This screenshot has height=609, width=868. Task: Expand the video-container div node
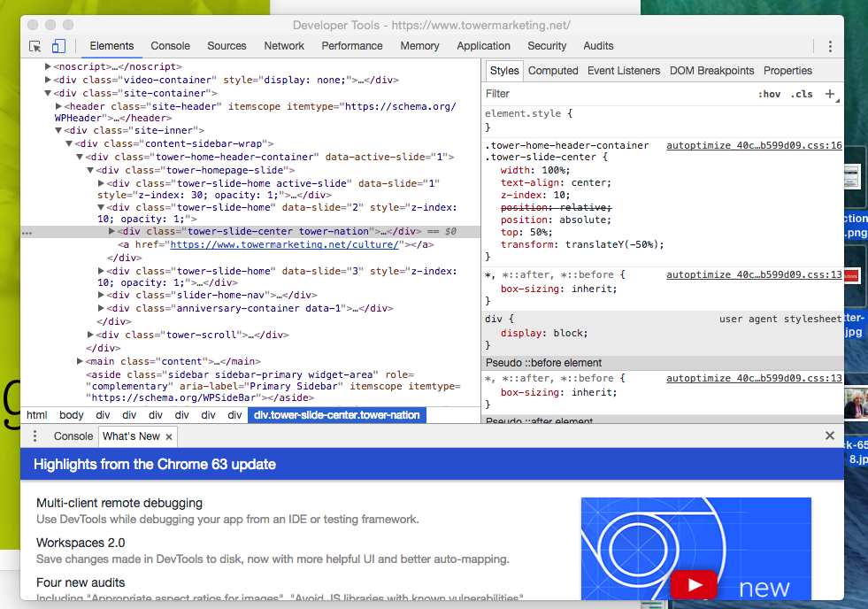(48, 80)
